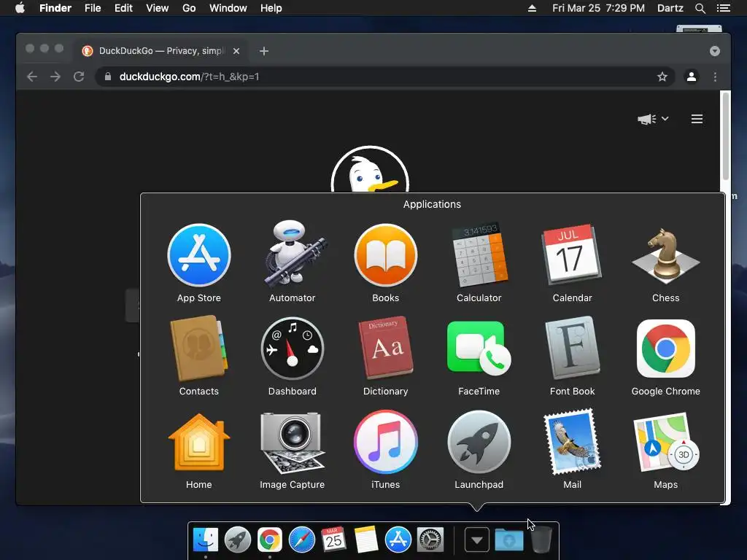
Task: Open DuckDuckGo hamburger menu
Action: click(x=697, y=119)
